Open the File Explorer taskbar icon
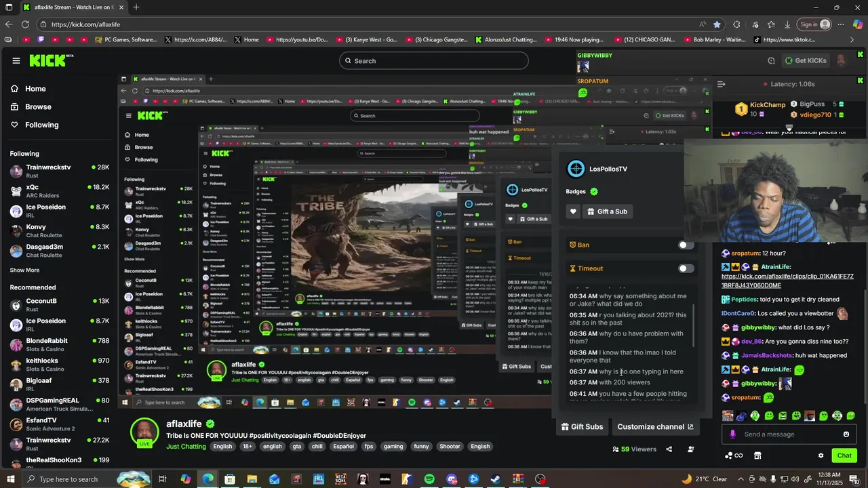The height and width of the screenshot is (488, 868). coord(252,479)
